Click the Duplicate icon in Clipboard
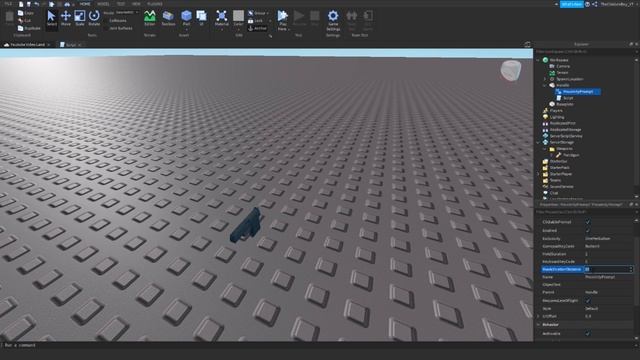The height and width of the screenshot is (360, 640). click(x=20, y=28)
